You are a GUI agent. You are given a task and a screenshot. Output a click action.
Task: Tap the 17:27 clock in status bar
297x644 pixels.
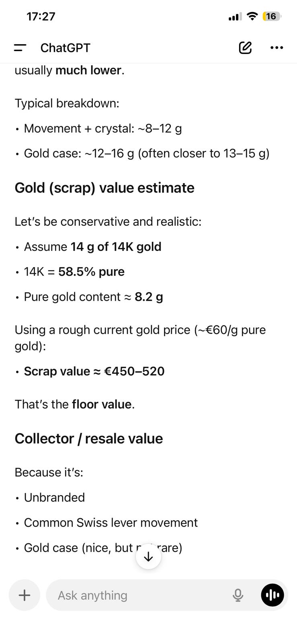pyautogui.click(x=41, y=17)
